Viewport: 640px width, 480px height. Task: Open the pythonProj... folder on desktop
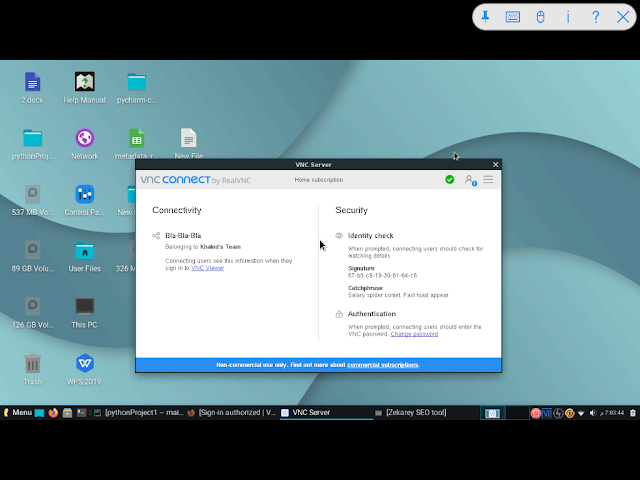click(x=32, y=144)
